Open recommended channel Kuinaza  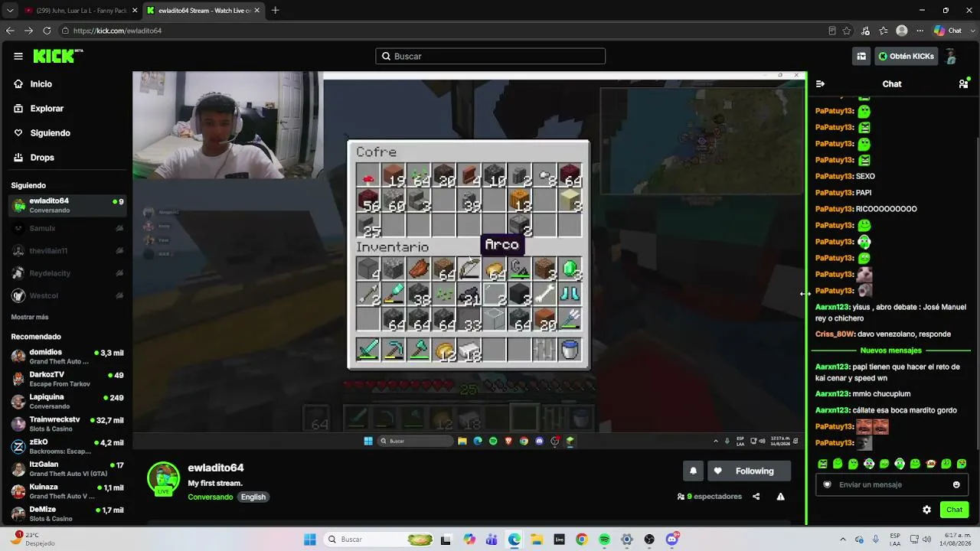(x=67, y=491)
